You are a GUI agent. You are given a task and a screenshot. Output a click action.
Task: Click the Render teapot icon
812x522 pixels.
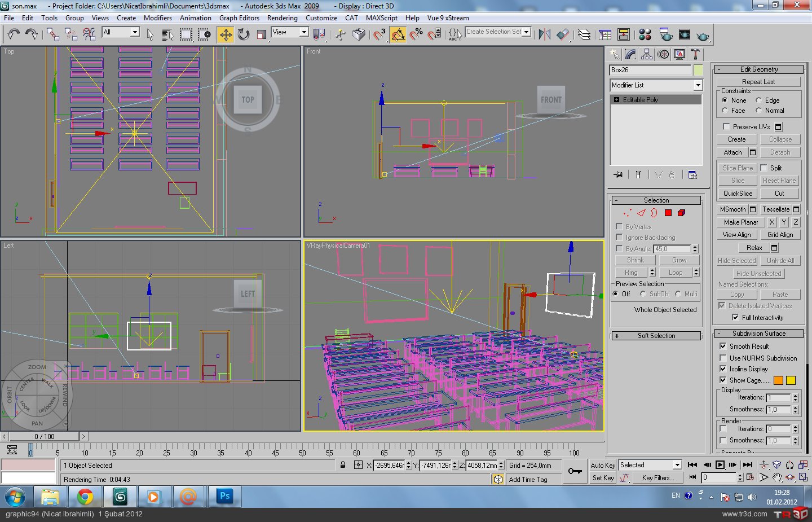click(x=703, y=35)
